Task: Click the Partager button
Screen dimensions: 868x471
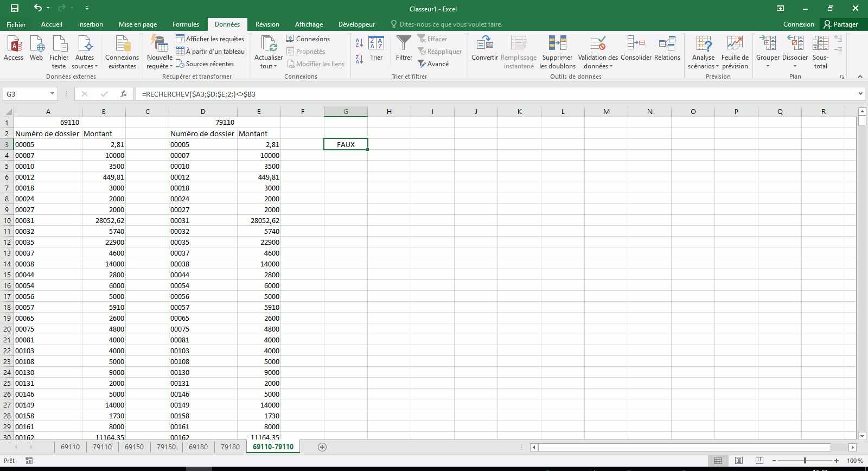Action: coord(840,24)
